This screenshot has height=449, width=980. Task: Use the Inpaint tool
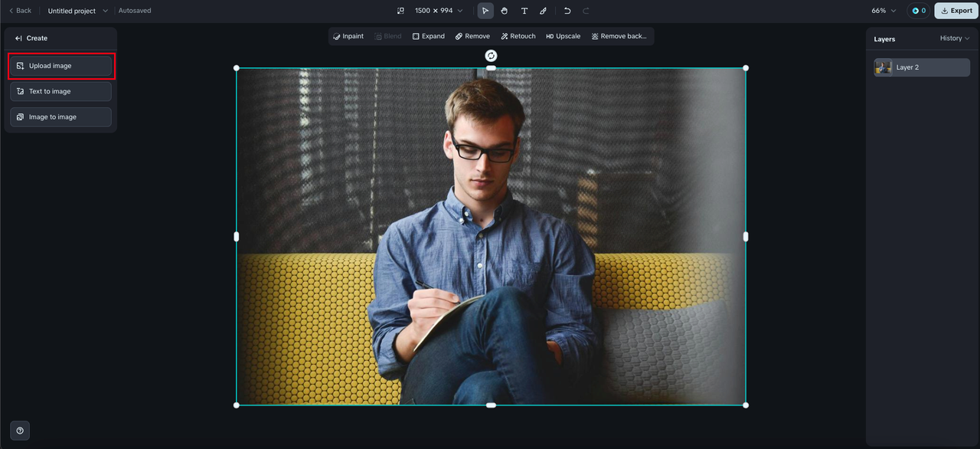pos(348,36)
